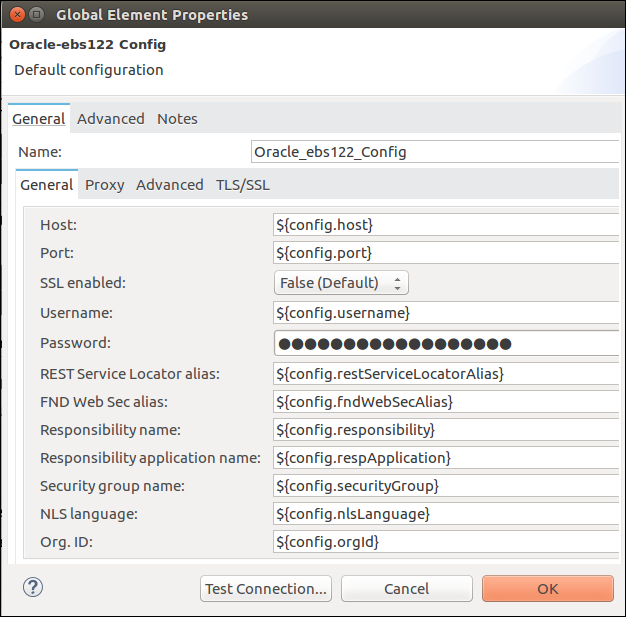Switch to the outer Advanced tab

(x=110, y=119)
